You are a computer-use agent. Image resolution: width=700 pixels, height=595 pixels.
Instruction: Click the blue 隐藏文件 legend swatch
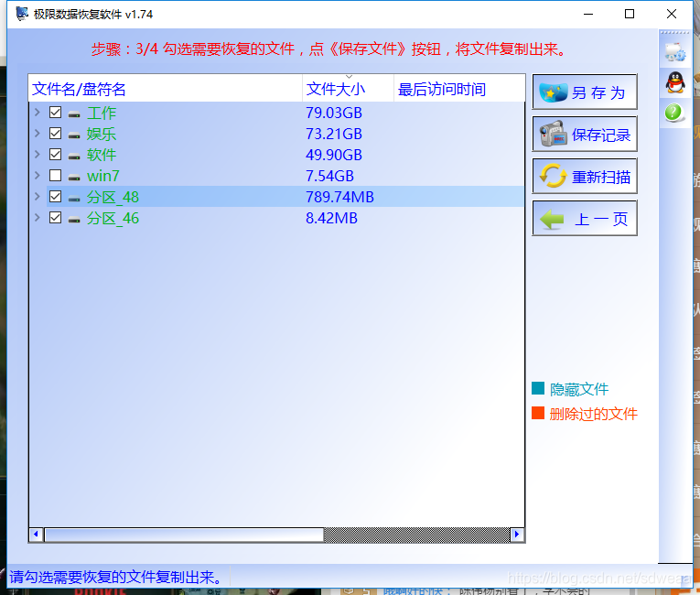538,388
